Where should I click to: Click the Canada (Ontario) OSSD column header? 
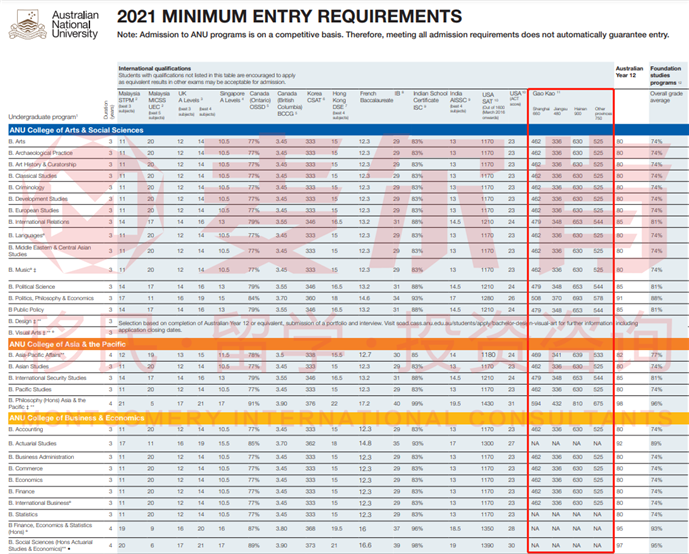pos(260,100)
